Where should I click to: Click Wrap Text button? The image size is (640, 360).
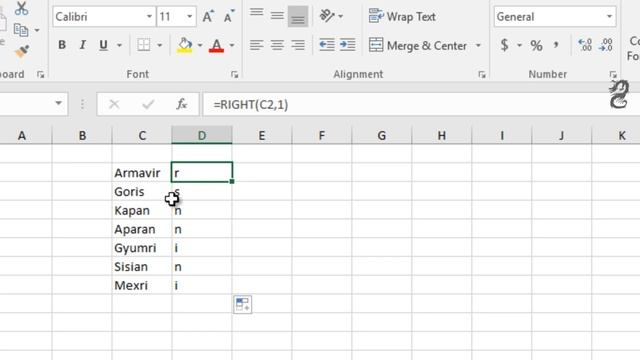[402, 17]
